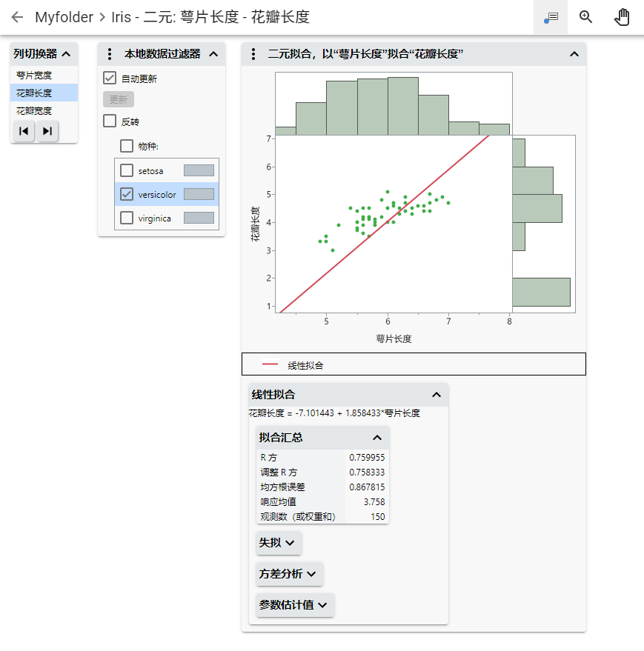Click the bottom bar of the right histogram
Screen dimensions: 644x651
(x=542, y=292)
